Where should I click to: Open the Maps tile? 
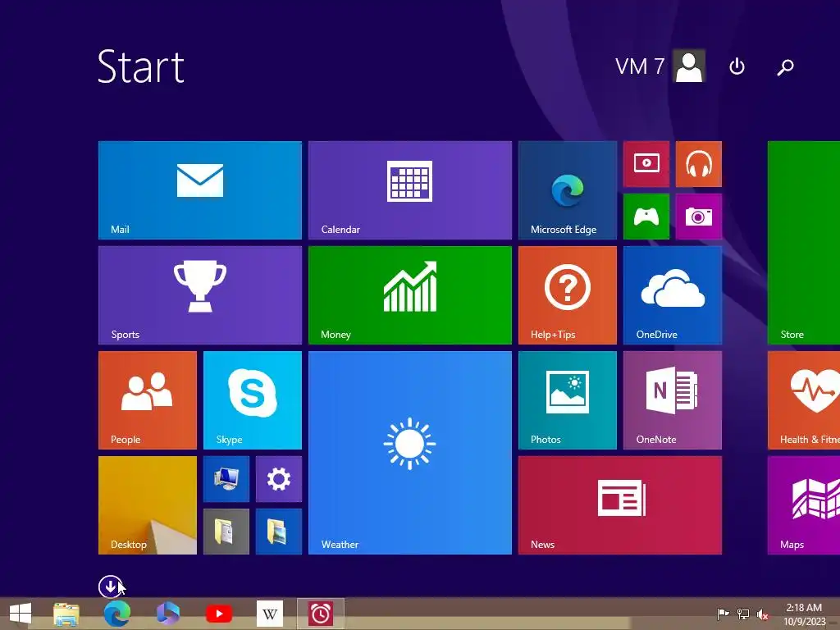point(804,505)
